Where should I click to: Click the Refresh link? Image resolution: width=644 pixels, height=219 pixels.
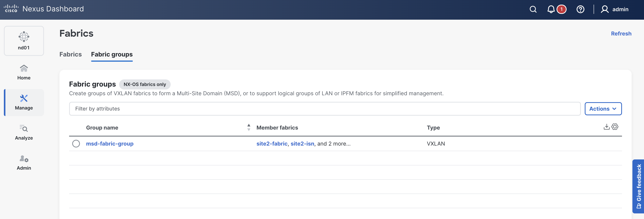(x=621, y=34)
